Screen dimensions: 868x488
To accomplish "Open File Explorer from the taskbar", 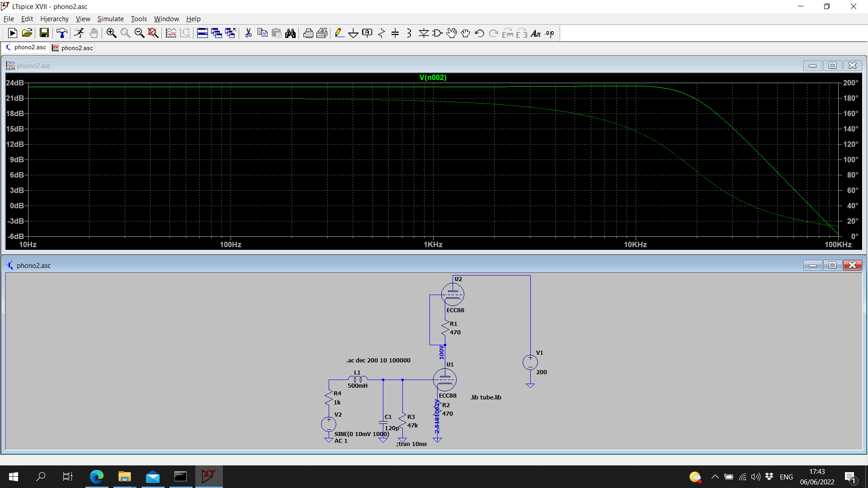I will tap(124, 477).
